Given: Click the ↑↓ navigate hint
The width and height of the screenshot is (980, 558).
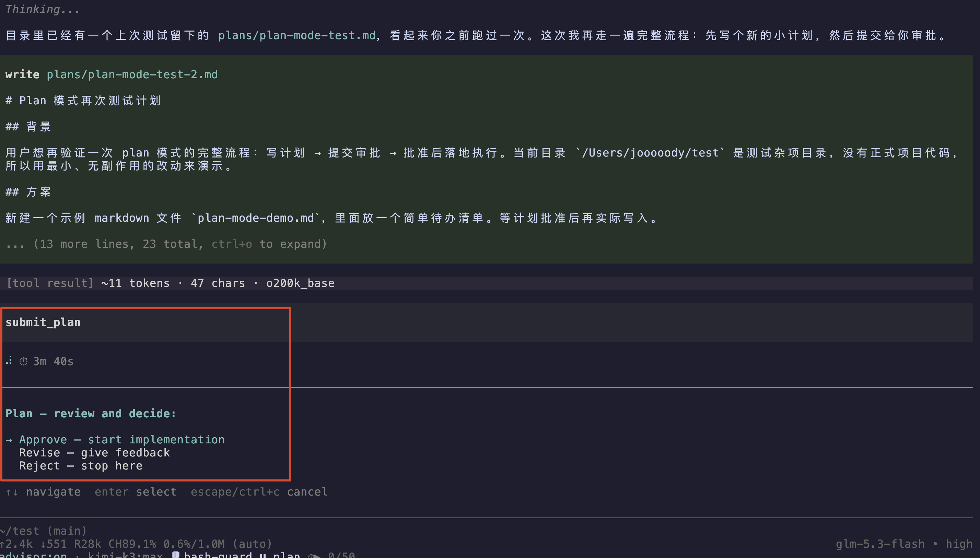Looking at the screenshot, I should [x=43, y=492].
